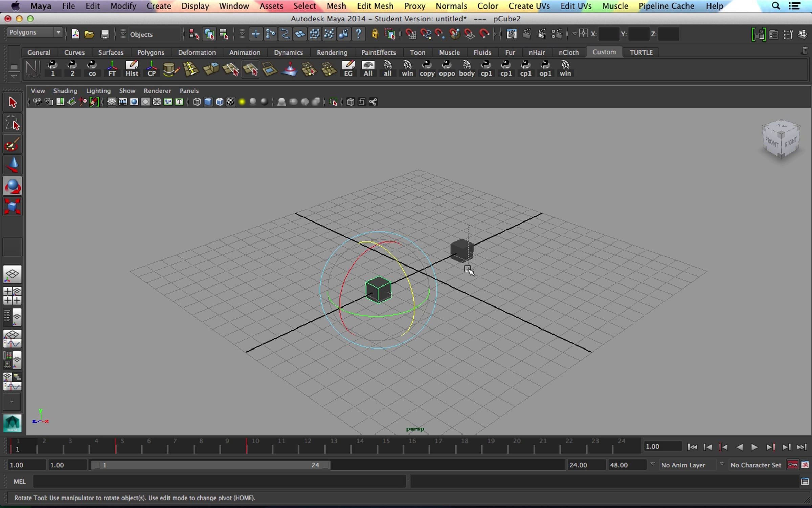Choose the Paint Selection tool
812x508 pixels.
13,145
